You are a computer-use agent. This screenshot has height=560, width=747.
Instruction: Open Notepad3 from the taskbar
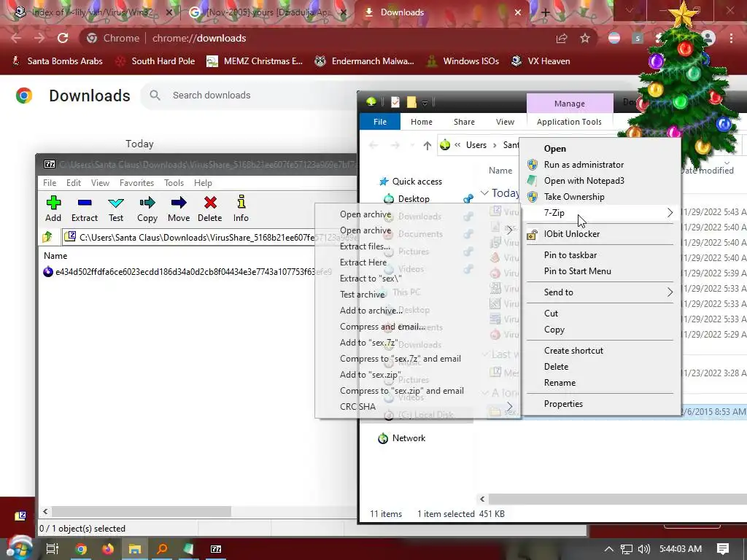pyautogui.click(x=189, y=549)
